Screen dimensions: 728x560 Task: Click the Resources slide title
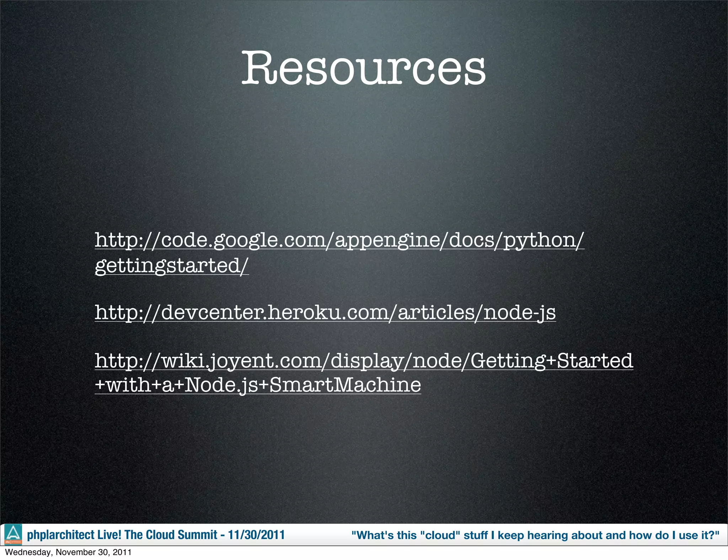click(x=364, y=68)
